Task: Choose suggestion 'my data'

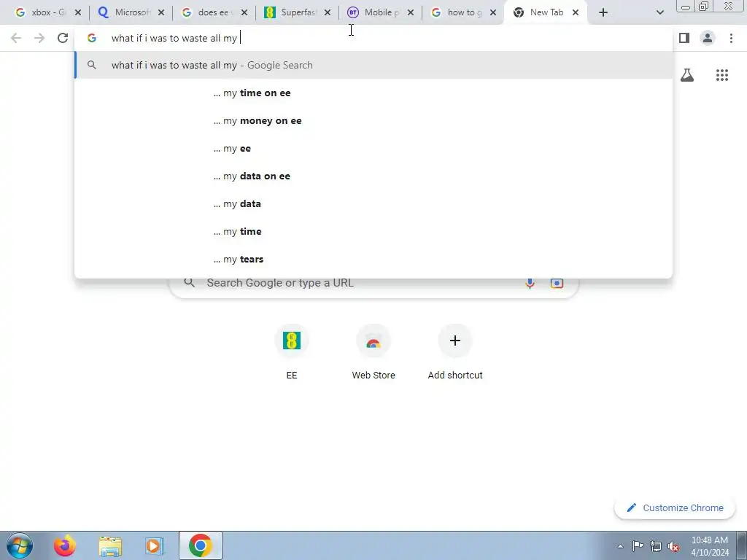Action: [373, 204]
